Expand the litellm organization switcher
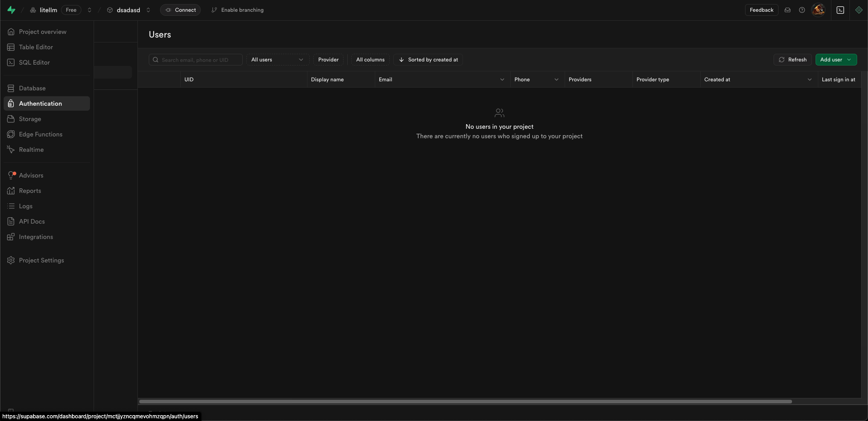 click(x=90, y=10)
